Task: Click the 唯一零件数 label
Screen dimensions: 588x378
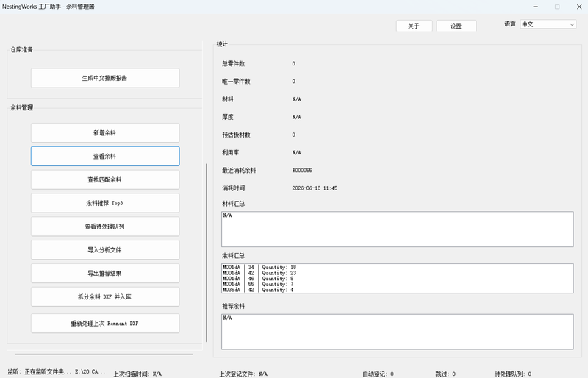Action: tap(236, 82)
